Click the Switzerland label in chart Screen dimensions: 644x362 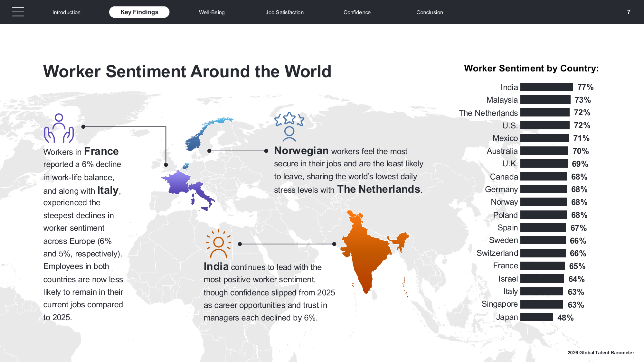(x=497, y=253)
